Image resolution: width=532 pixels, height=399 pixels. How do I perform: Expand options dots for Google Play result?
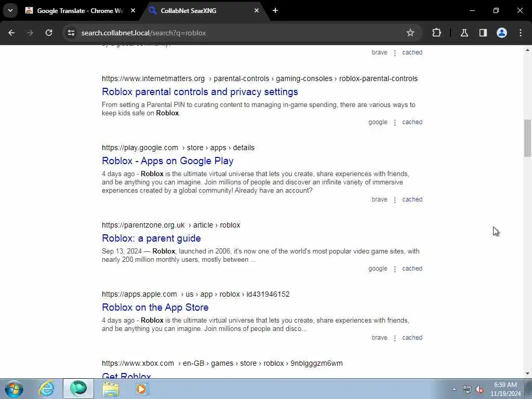pos(395,200)
